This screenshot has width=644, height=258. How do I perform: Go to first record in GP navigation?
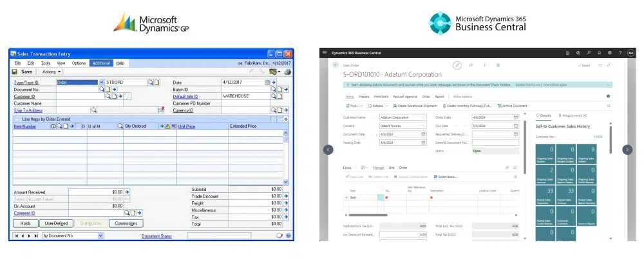pyautogui.click(x=17, y=236)
